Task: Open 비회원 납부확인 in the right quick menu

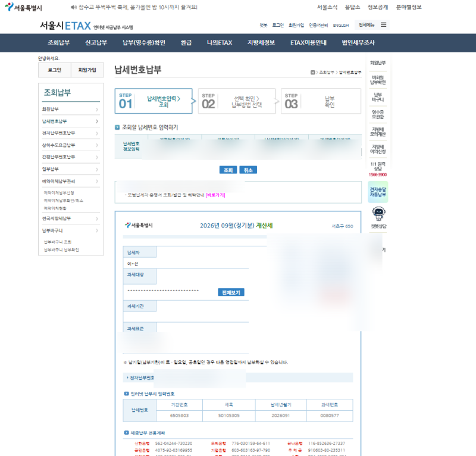Action: coord(378,80)
